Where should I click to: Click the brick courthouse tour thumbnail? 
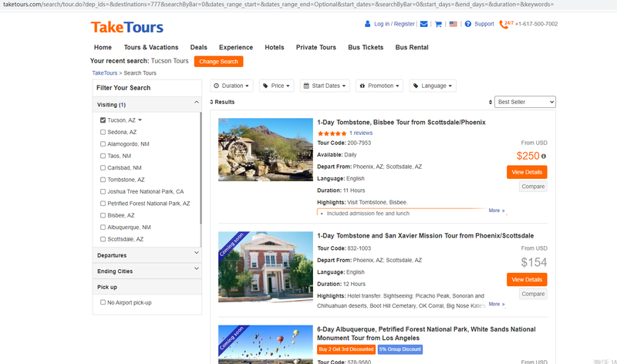click(x=265, y=267)
